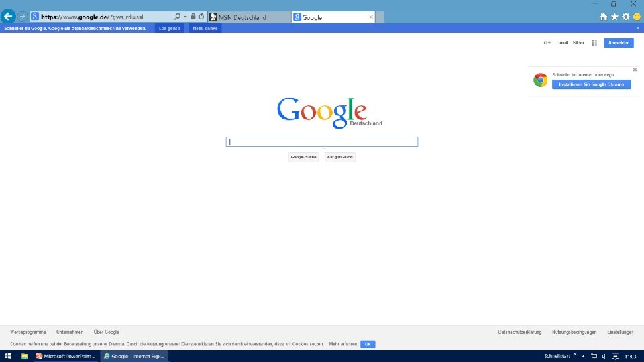
Task: Open Favorites with the star icon
Action: (614, 17)
